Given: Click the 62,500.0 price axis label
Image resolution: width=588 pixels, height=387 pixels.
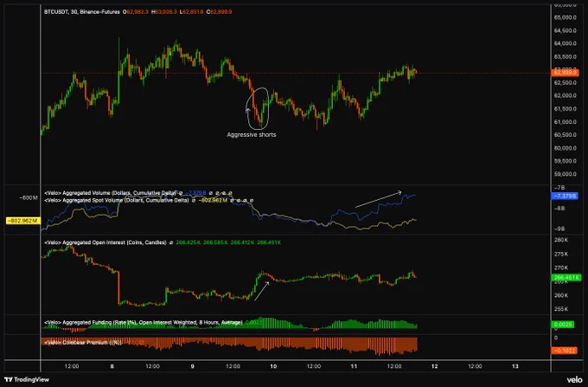Looking at the screenshot, I should pyautogui.click(x=566, y=82).
